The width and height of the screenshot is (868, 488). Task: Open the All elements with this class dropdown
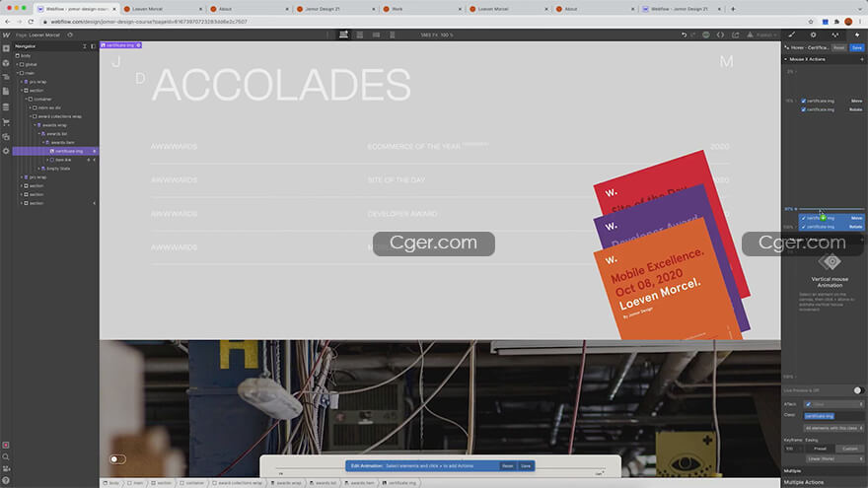point(834,428)
